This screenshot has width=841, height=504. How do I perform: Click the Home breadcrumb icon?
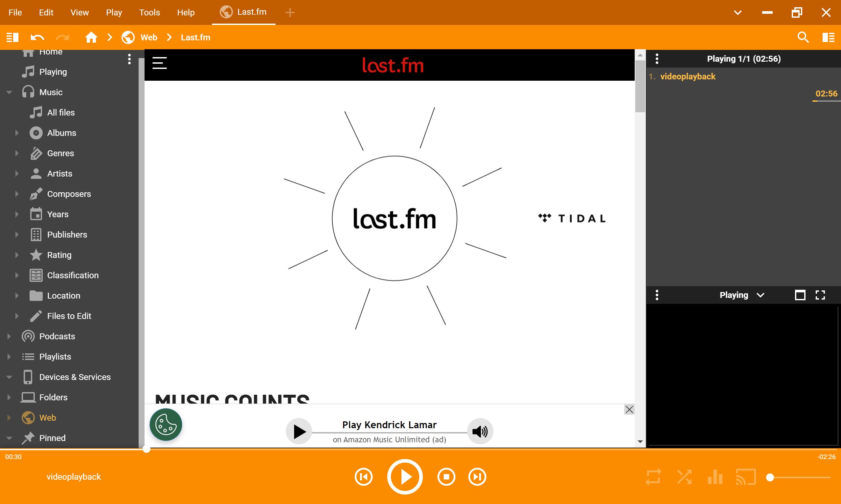pos(91,37)
